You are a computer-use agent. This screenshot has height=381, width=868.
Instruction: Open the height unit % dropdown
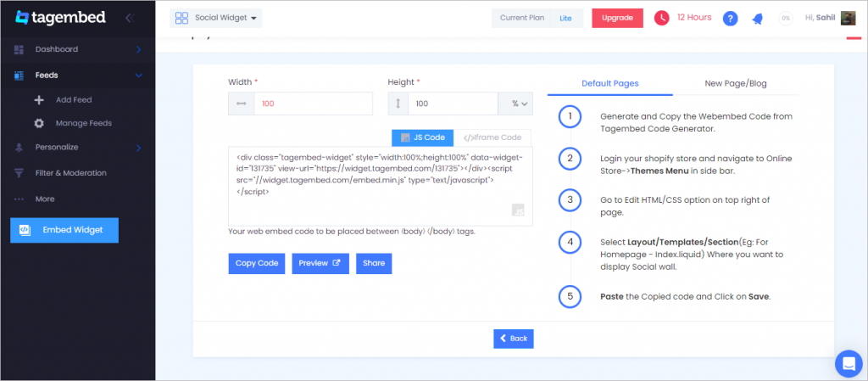point(515,104)
